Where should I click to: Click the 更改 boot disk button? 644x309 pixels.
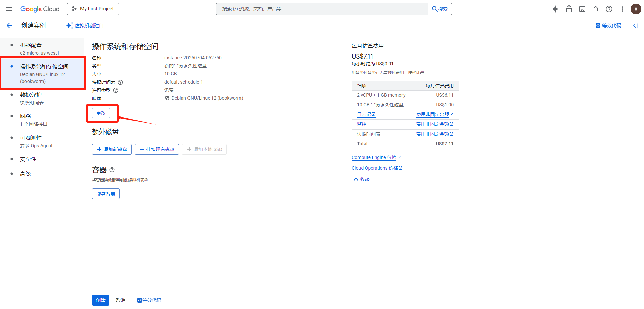(101, 113)
